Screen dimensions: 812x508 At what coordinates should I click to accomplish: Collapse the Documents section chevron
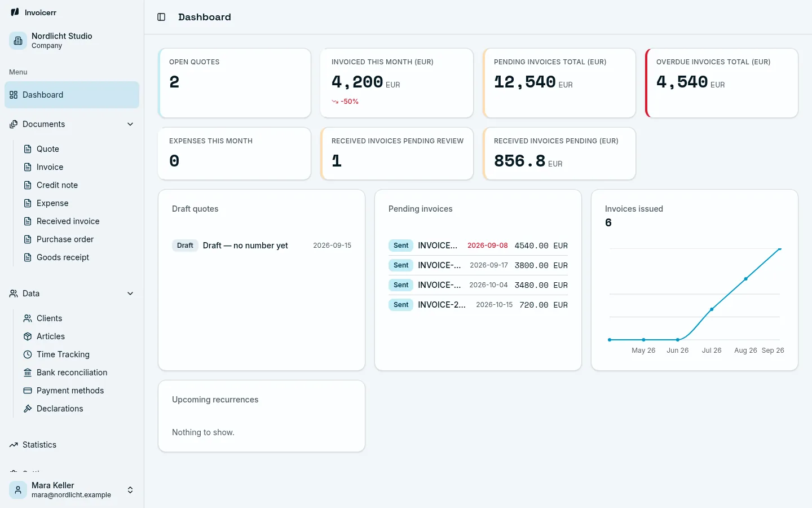[x=130, y=124]
